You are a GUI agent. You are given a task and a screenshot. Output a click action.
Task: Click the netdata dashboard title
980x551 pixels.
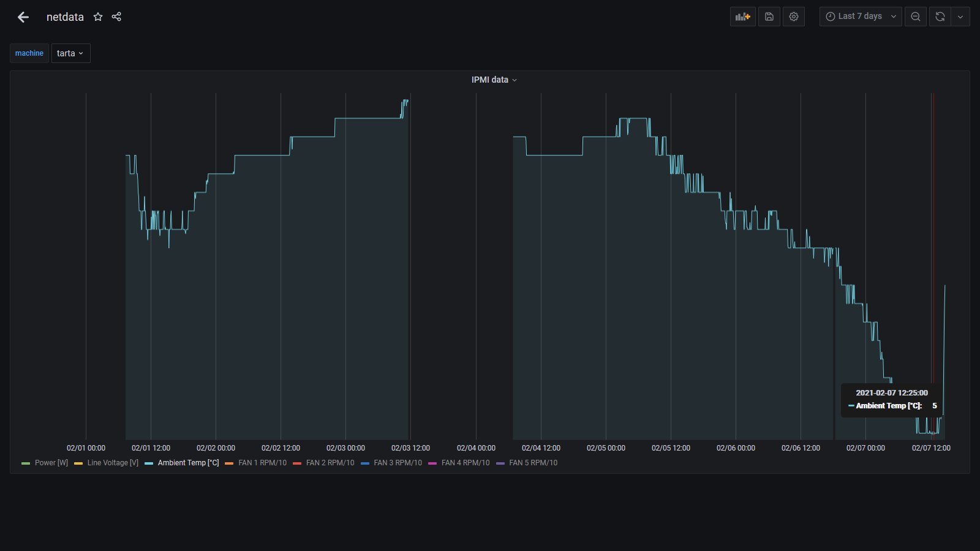[65, 17]
